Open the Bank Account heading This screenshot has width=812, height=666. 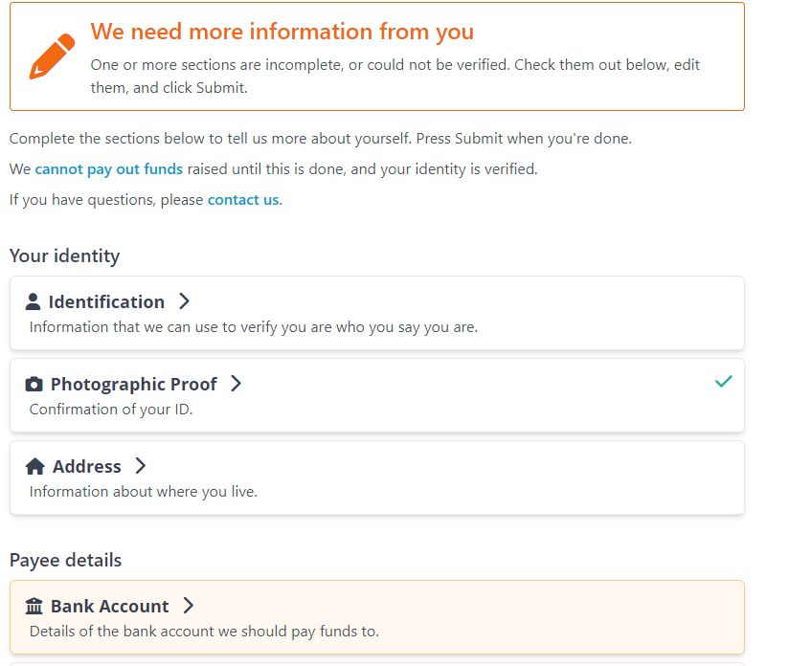pyautogui.click(x=110, y=606)
